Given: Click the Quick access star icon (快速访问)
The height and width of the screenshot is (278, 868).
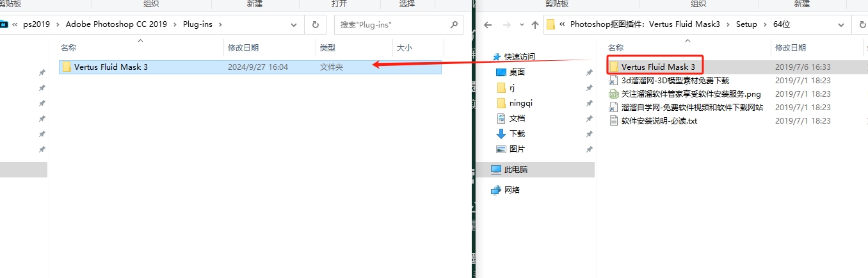Looking at the screenshot, I should point(497,56).
